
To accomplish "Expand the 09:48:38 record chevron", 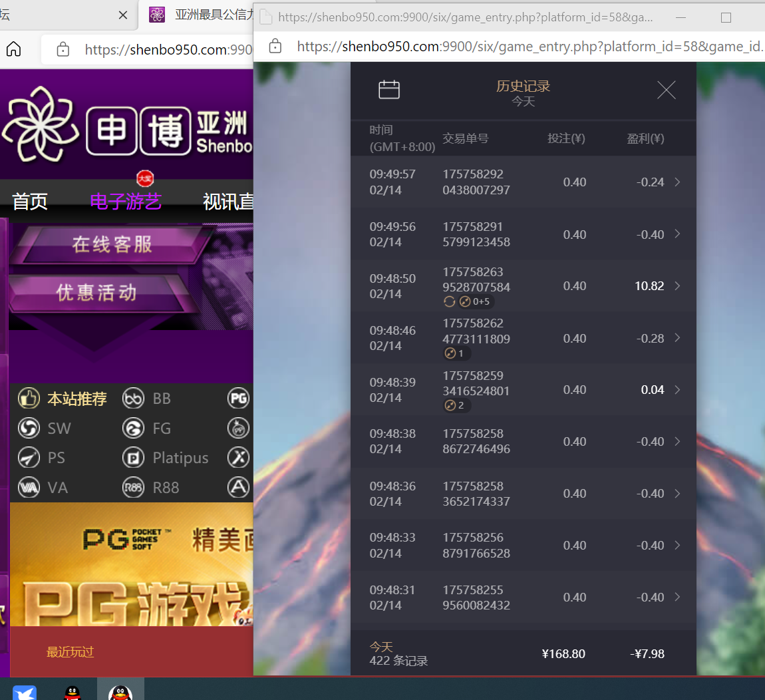I will click(x=677, y=441).
